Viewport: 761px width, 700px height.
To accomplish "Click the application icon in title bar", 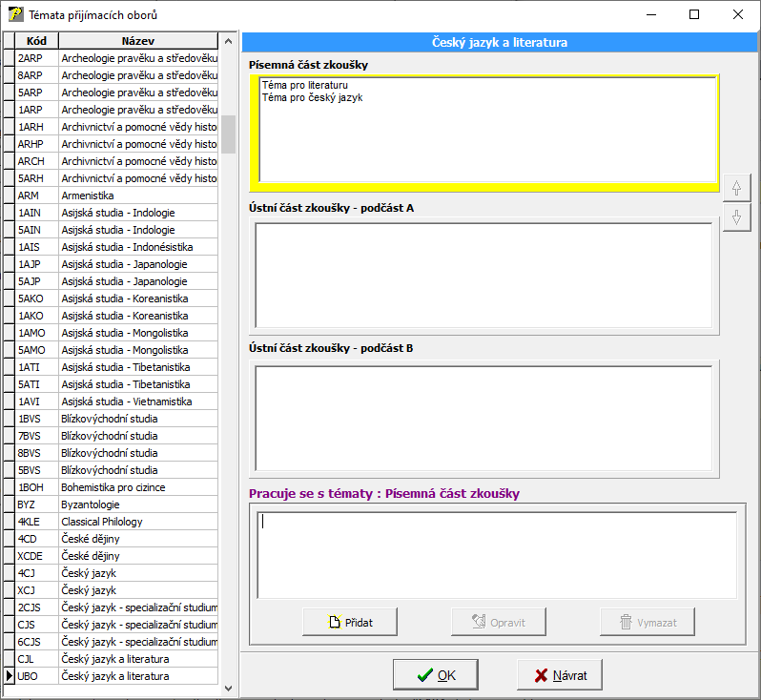I will point(15,15).
